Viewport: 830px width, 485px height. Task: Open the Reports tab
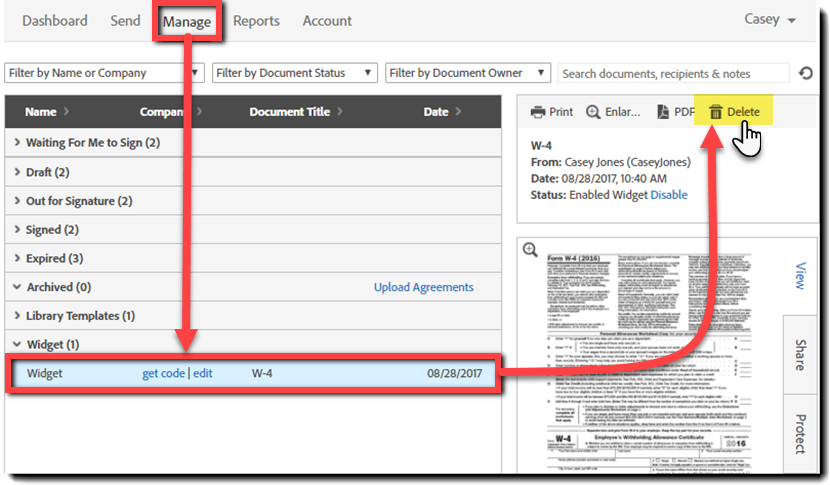pyautogui.click(x=256, y=21)
